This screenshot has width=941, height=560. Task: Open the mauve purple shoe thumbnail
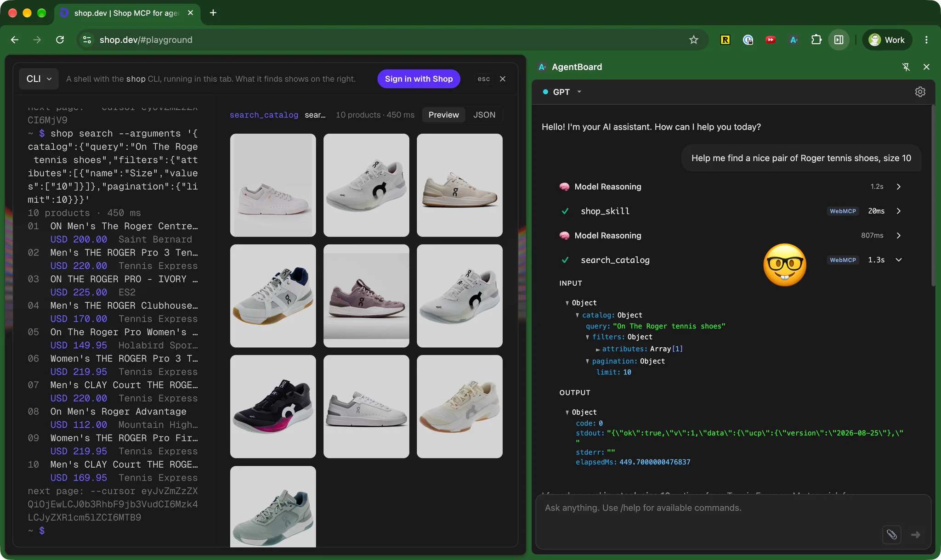[x=366, y=296]
